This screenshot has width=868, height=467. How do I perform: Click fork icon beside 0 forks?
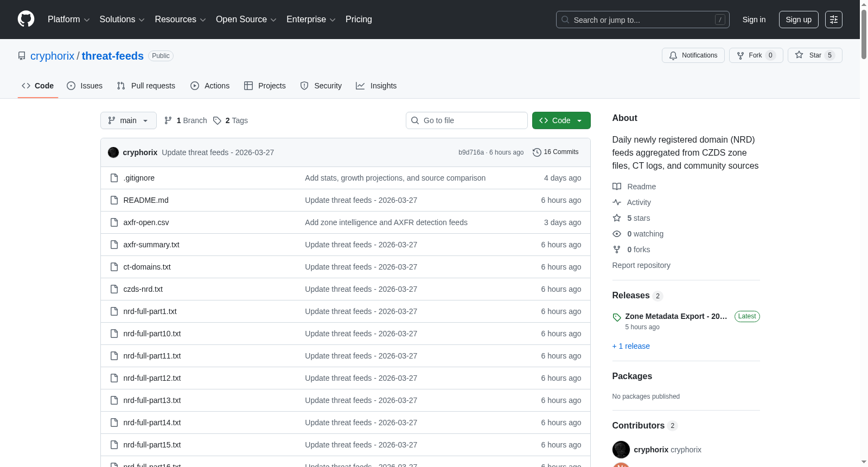(x=617, y=250)
